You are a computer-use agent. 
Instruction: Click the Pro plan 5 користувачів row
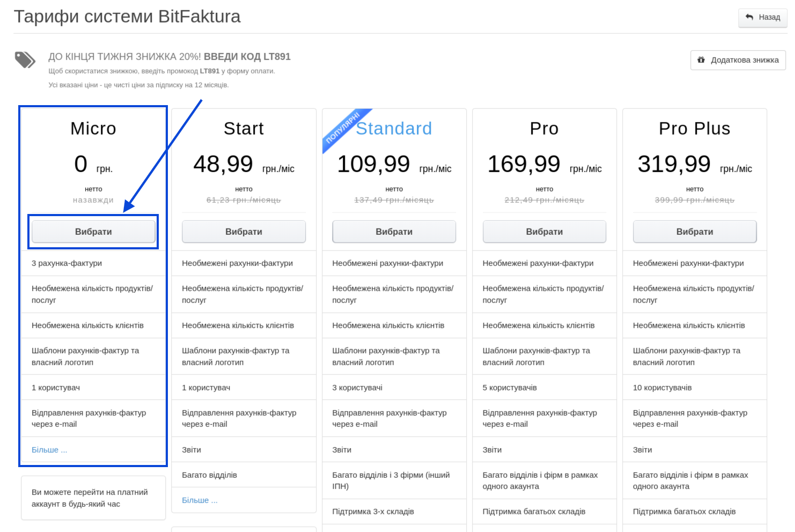510,388
